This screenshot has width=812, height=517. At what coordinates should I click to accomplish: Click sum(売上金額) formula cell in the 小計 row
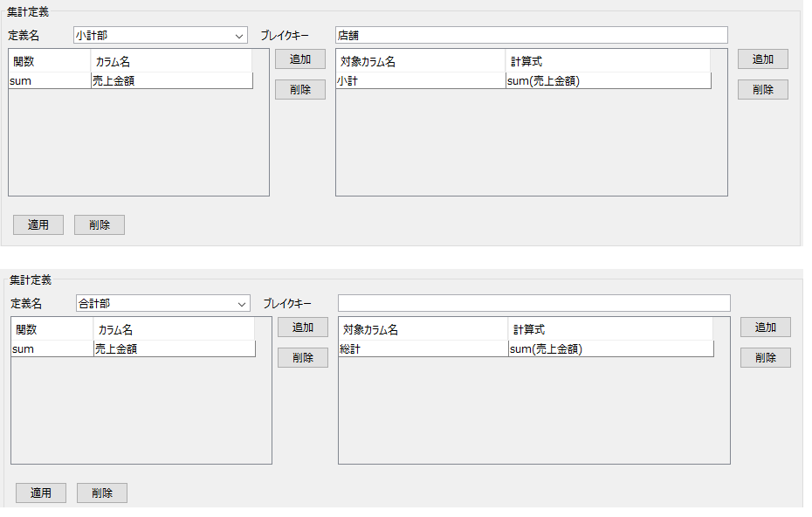pos(607,81)
